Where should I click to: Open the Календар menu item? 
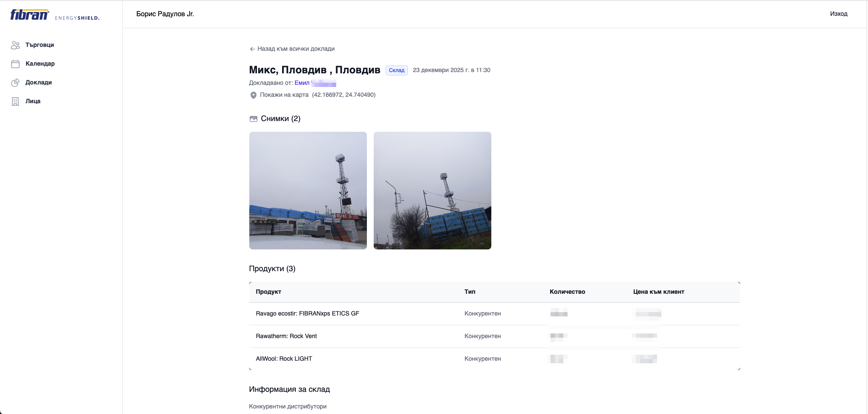pos(40,64)
